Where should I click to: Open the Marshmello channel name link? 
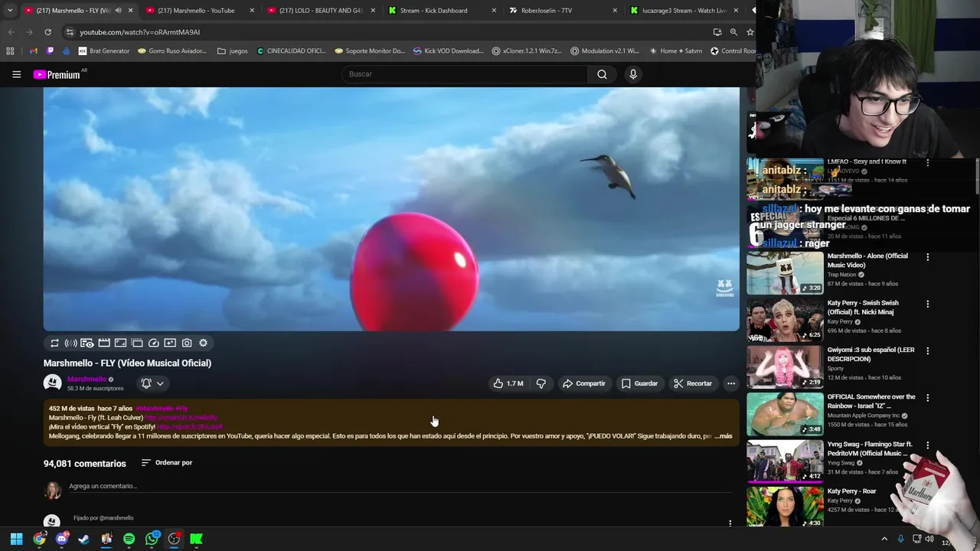coord(87,379)
